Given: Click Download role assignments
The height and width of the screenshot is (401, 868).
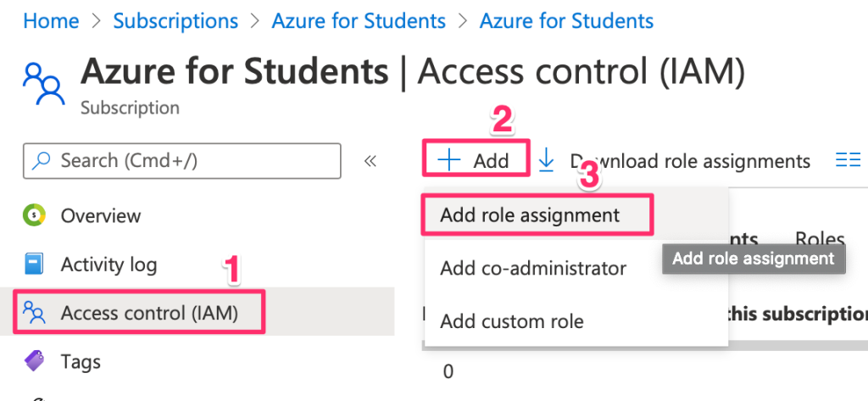Looking at the screenshot, I should [690, 160].
